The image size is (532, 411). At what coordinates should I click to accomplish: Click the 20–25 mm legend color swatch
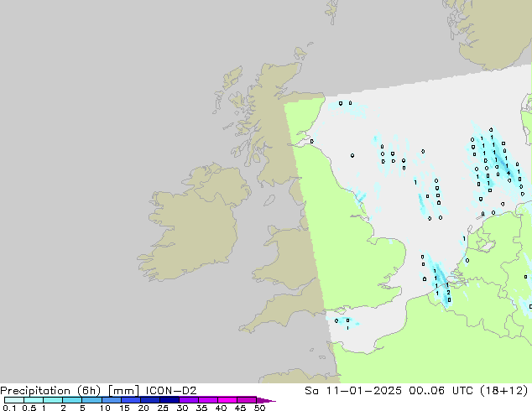[x=150, y=400]
